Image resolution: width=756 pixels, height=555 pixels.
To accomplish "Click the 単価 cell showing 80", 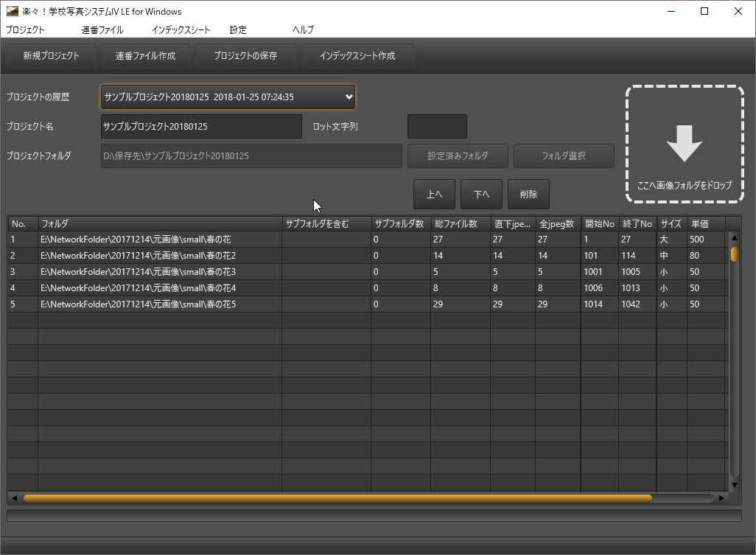I will coord(706,256).
